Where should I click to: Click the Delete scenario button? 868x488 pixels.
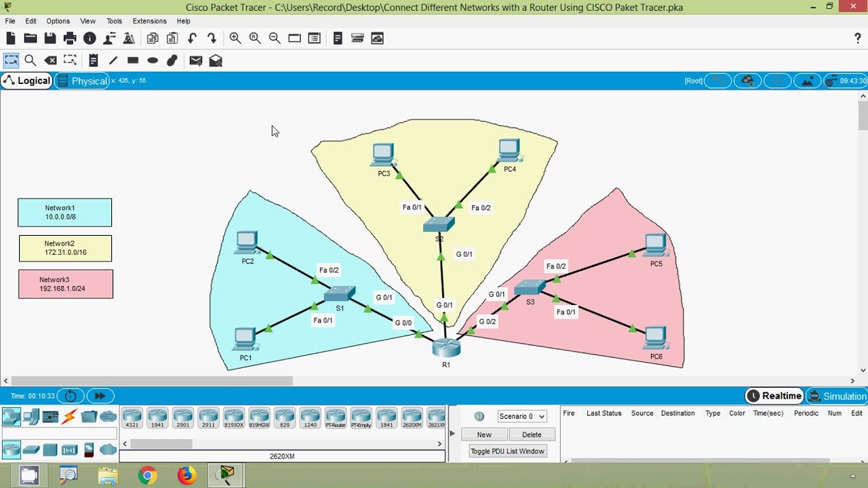[x=532, y=434]
